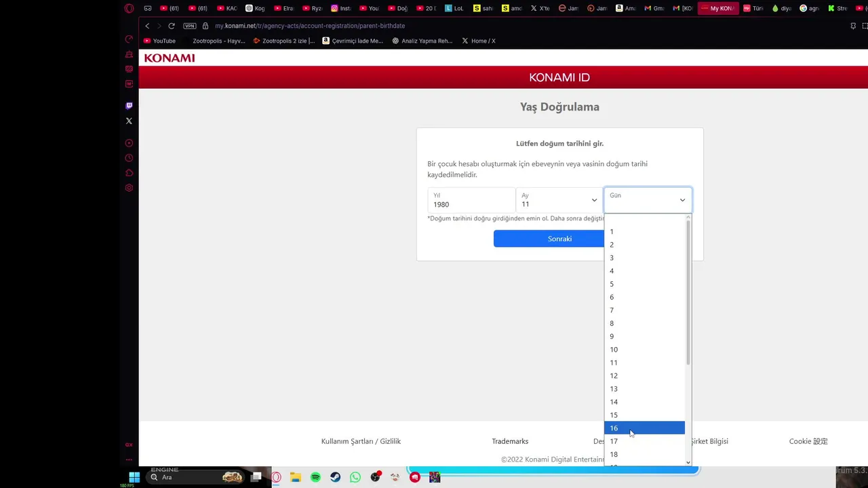Screen dimensions: 868x488
Task: Click the KONAMI logo
Action: click(170, 58)
